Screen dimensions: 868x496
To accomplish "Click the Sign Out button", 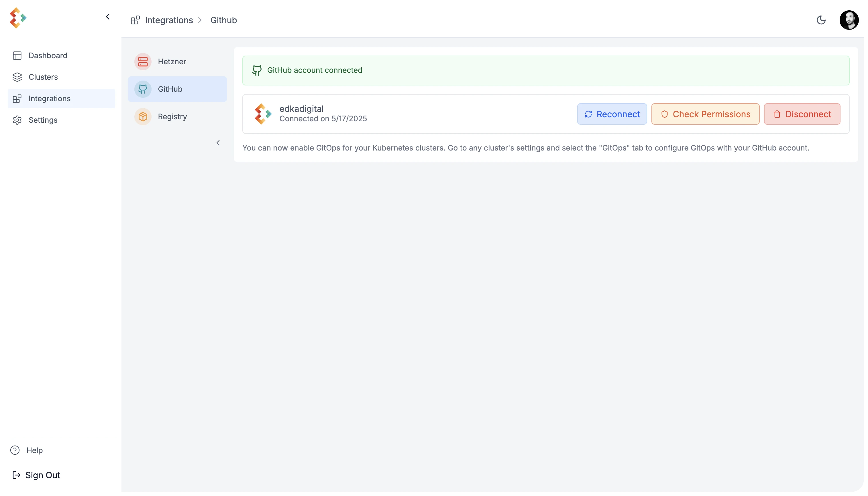I will [x=36, y=475].
